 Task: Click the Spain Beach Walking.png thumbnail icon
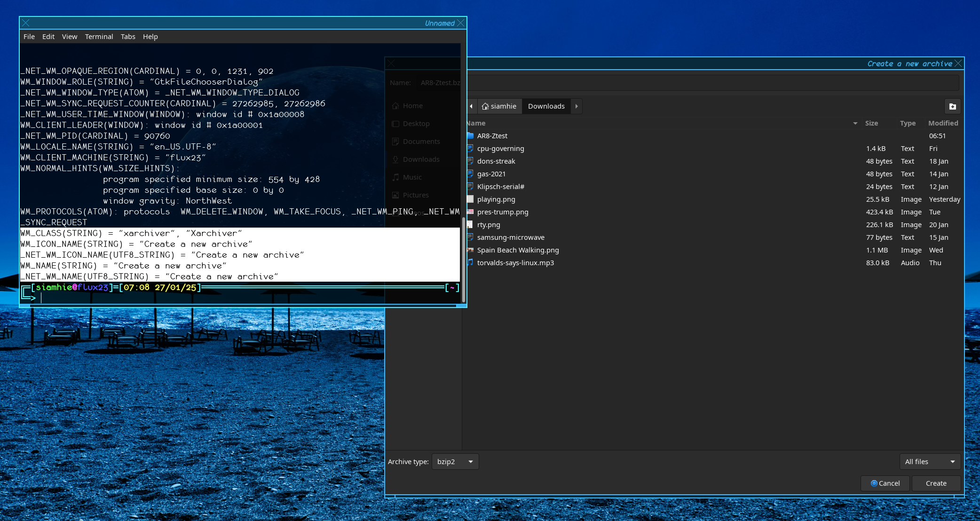click(x=470, y=250)
